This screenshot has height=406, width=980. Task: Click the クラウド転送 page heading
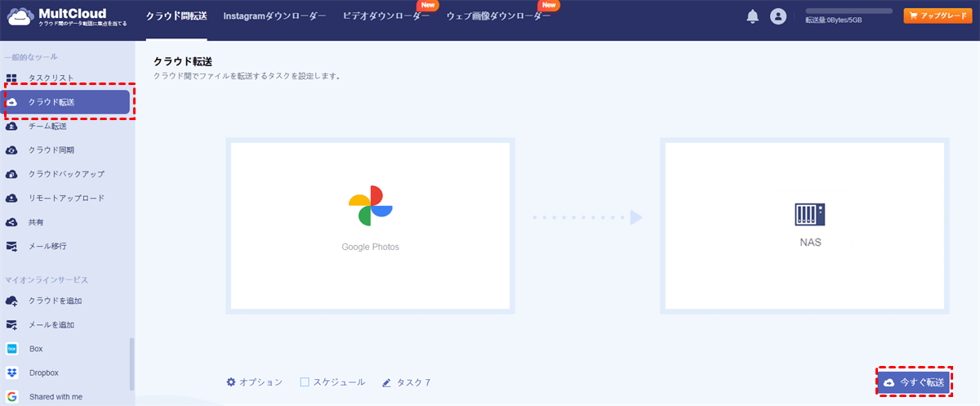click(x=184, y=62)
